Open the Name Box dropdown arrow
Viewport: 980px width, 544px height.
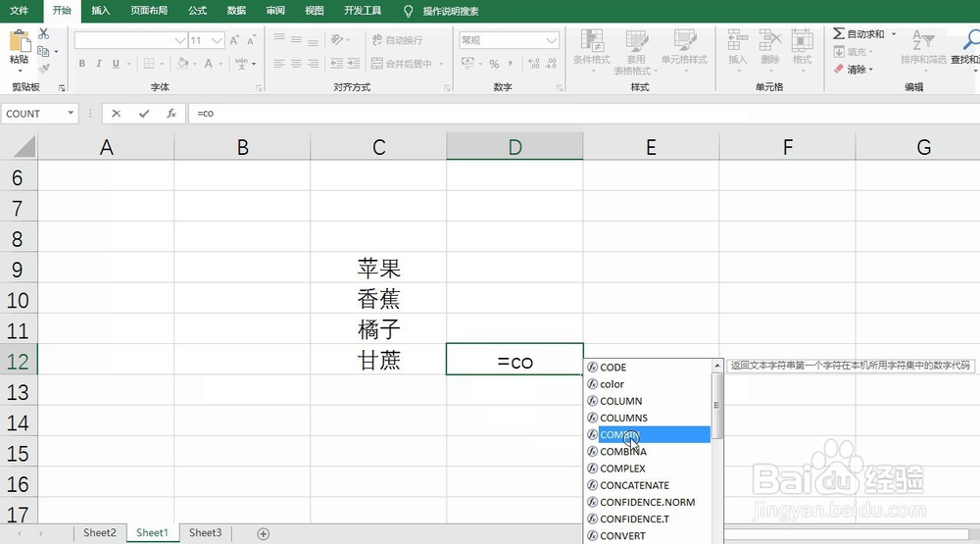pyautogui.click(x=71, y=113)
